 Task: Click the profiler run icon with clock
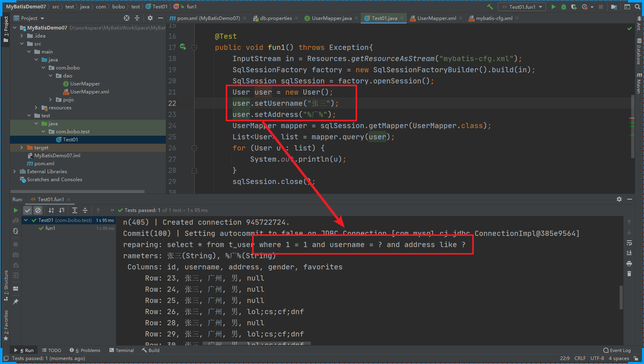coord(585,7)
